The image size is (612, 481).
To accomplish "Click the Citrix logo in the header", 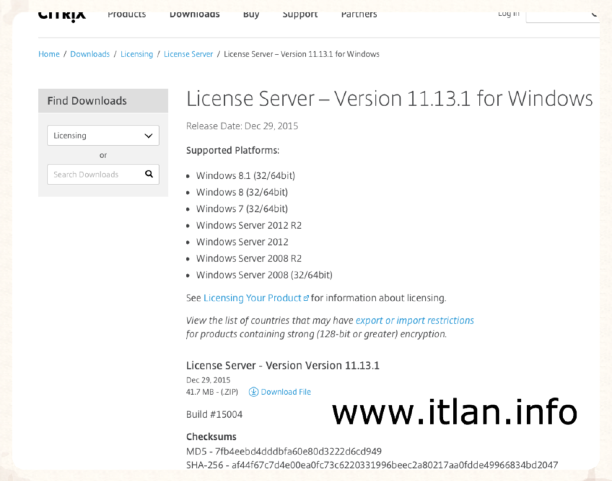I will click(62, 15).
